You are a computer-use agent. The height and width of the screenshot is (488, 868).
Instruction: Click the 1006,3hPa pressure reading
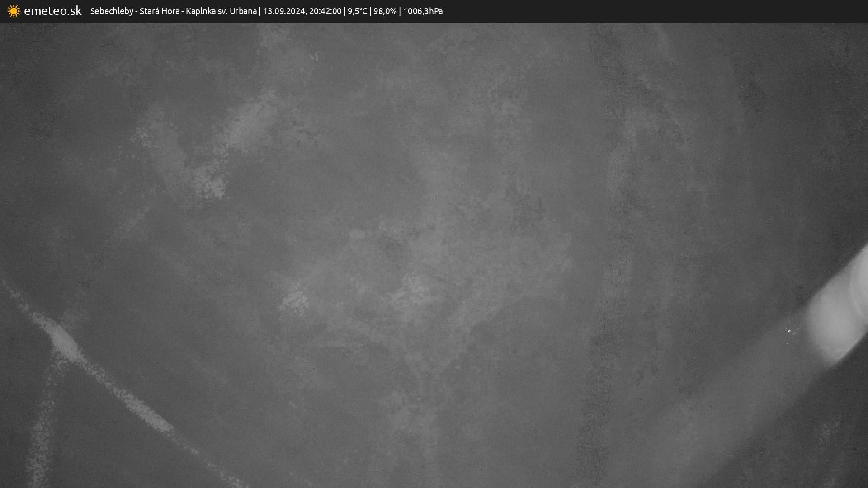(x=423, y=11)
